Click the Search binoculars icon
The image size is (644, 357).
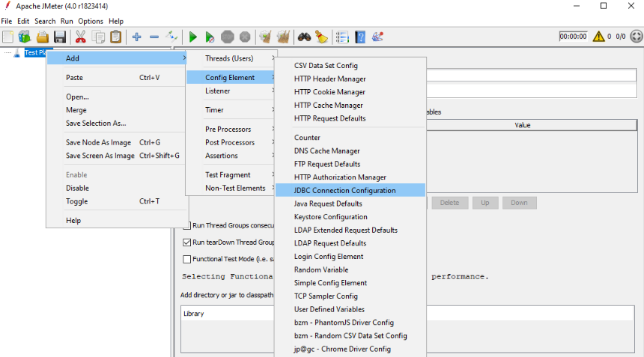(304, 37)
